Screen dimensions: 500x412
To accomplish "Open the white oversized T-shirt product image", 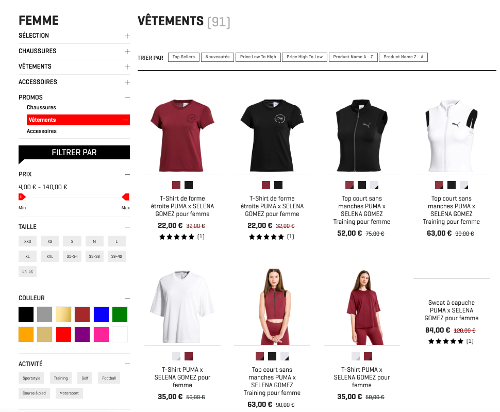I will pos(182,307).
